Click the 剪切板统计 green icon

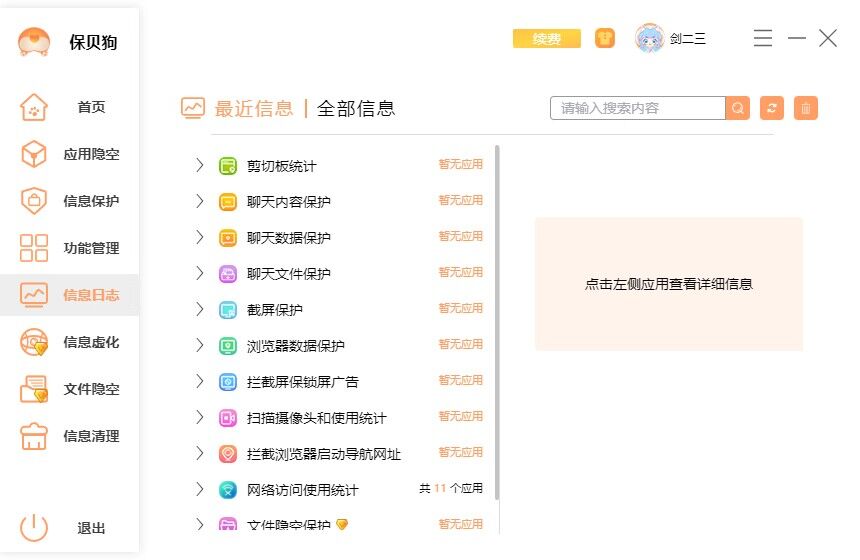(228, 166)
